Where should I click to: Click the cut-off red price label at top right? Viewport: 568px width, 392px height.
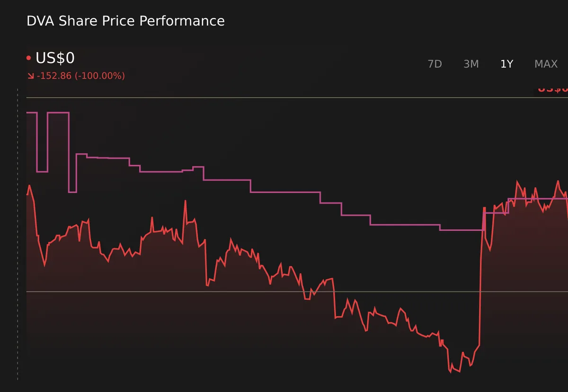point(552,89)
